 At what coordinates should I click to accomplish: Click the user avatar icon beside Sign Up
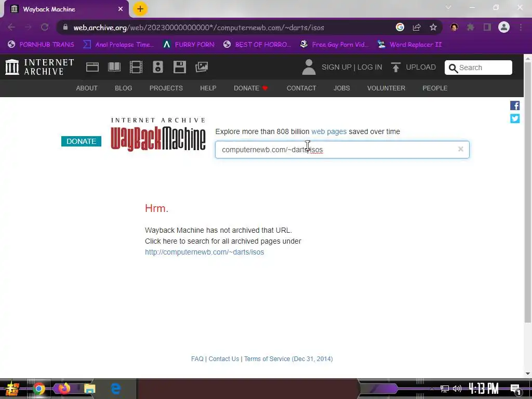309,67
